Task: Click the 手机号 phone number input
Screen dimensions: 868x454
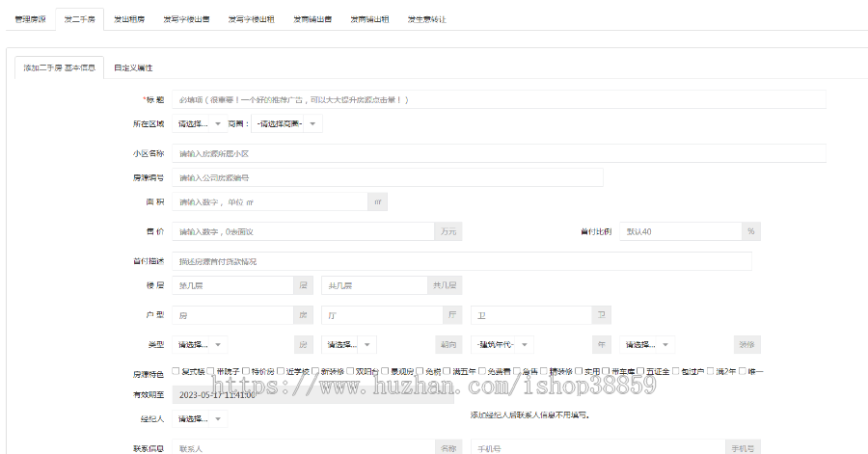Action: click(x=598, y=448)
